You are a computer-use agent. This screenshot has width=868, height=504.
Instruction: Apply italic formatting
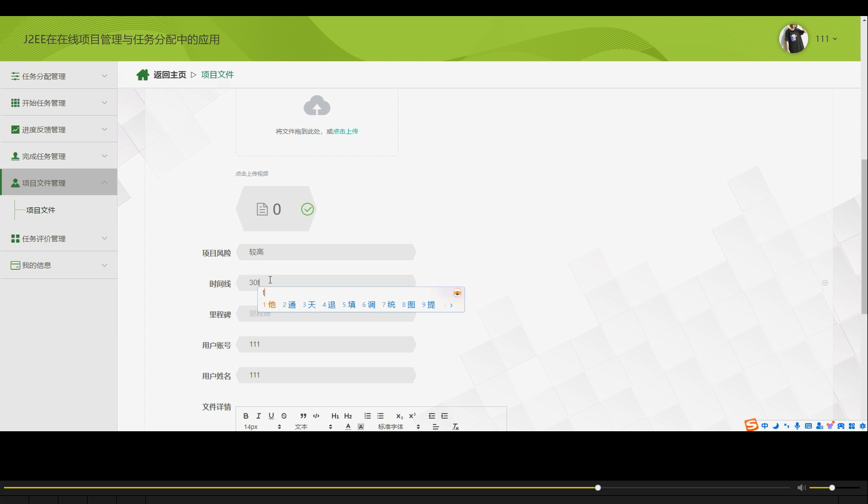point(258,416)
